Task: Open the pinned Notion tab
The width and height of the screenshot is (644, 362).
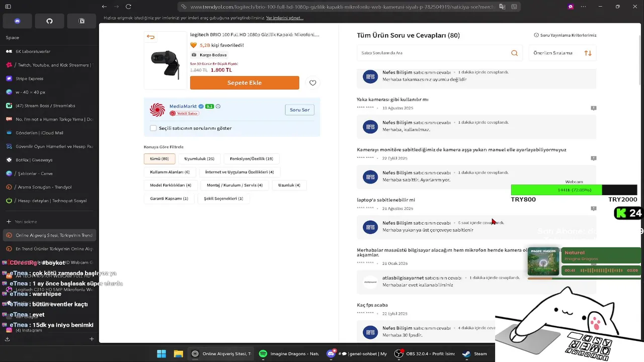Action: (x=82, y=21)
